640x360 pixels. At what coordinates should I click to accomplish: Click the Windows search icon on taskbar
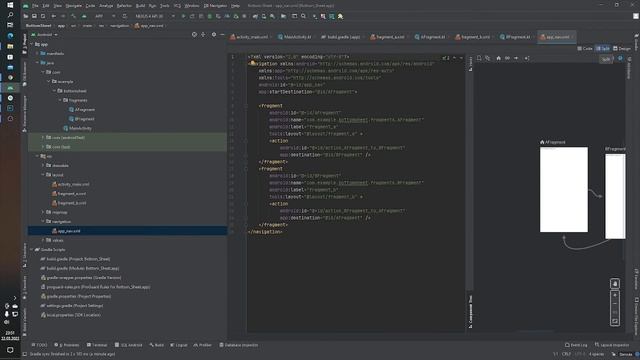point(10,15)
